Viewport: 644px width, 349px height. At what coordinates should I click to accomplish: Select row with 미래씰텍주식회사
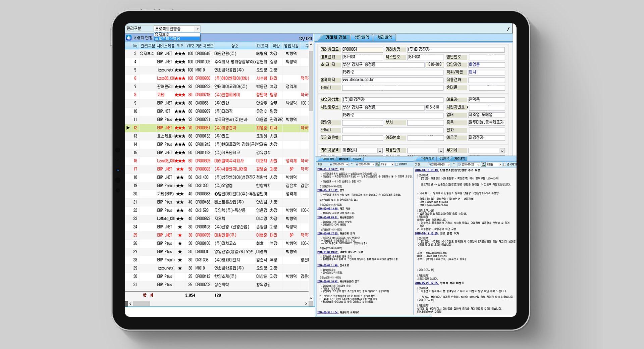(217, 161)
